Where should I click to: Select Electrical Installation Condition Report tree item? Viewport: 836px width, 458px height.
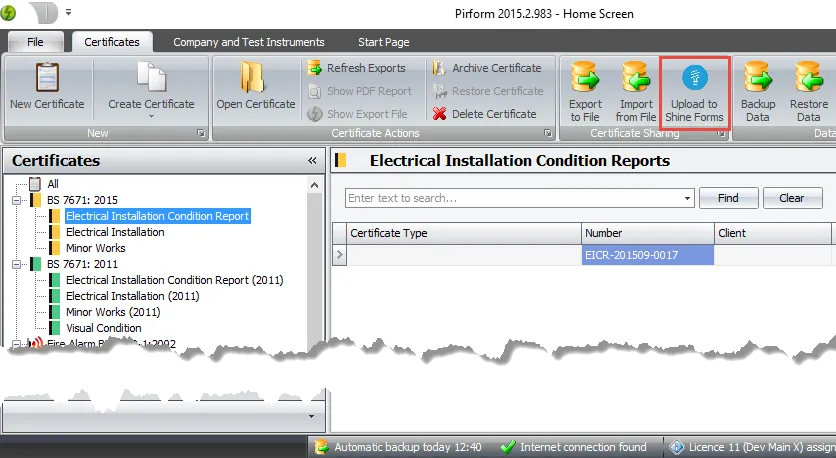[x=157, y=216]
